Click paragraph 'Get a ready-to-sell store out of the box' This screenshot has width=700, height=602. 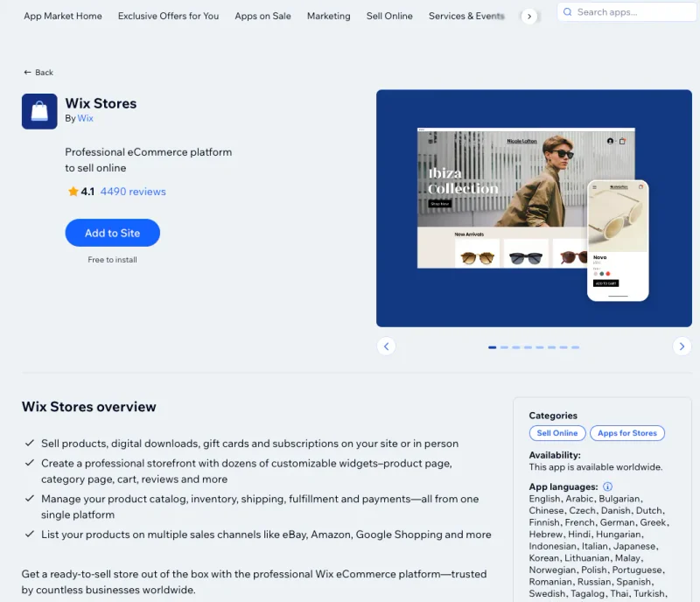pos(254,582)
